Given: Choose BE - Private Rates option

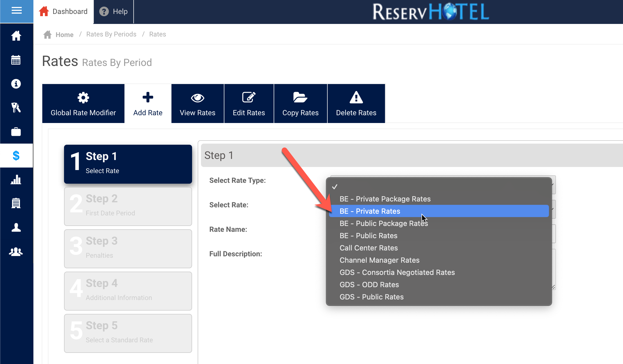Looking at the screenshot, I should tap(370, 211).
